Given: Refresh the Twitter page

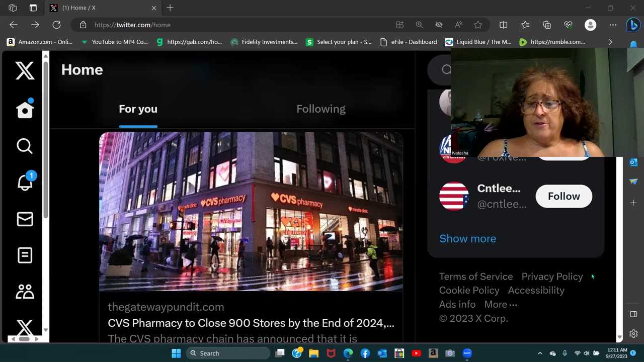Looking at the screenshot, I should coord(56,25).
